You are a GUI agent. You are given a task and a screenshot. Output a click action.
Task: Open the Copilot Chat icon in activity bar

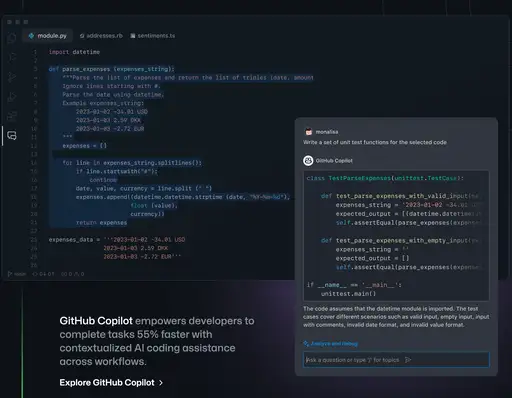tap(12, 135)
